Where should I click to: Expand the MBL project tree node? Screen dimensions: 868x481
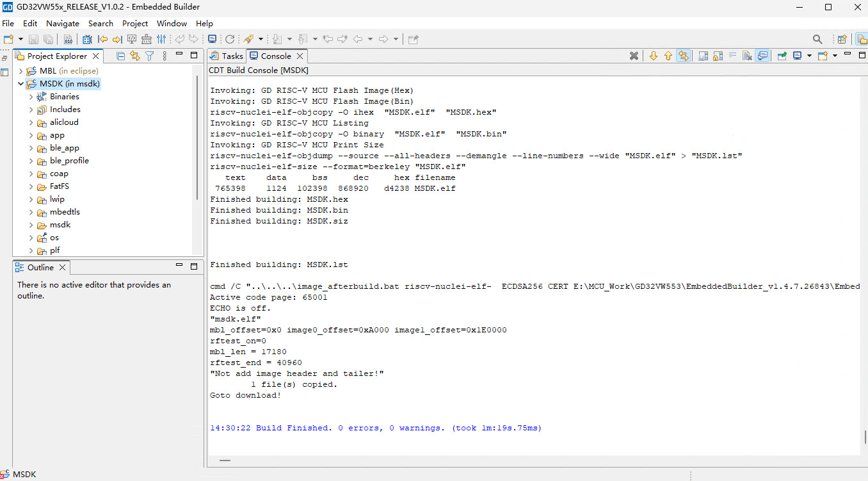tap(21, 71)
